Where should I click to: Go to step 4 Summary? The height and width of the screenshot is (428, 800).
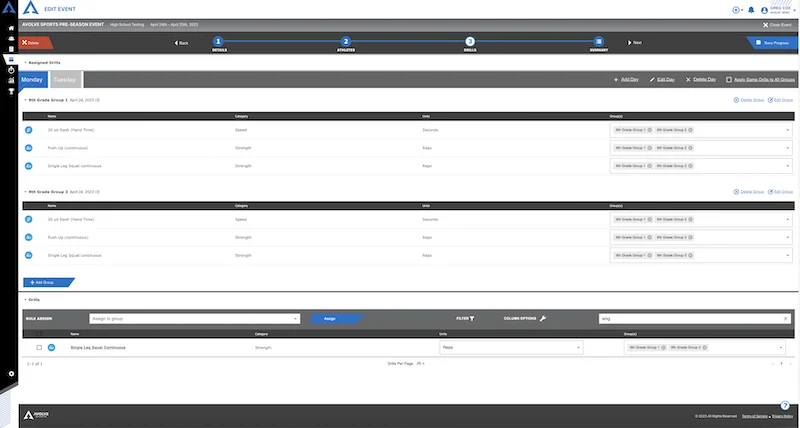pyautogui.click(x=598, y=43)
